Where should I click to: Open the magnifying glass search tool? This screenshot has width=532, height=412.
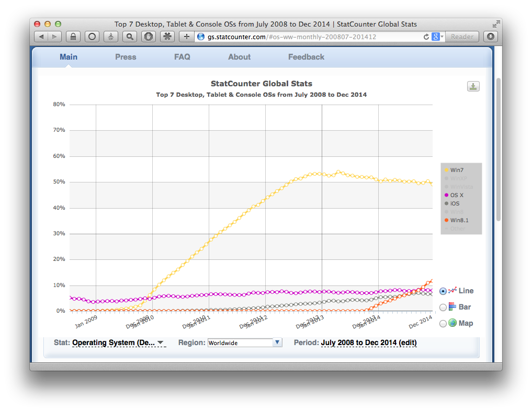point(130,37)
